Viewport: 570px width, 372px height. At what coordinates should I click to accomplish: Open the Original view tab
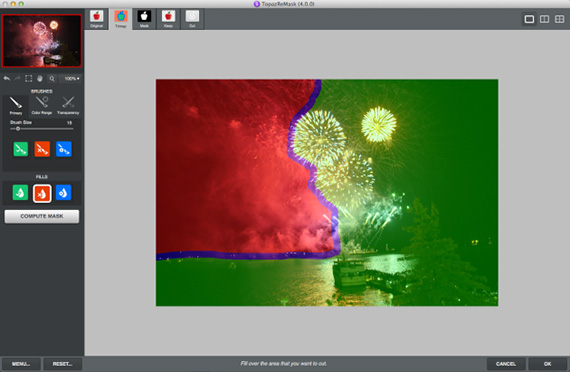pyautogui.click(x=97, y=19)
